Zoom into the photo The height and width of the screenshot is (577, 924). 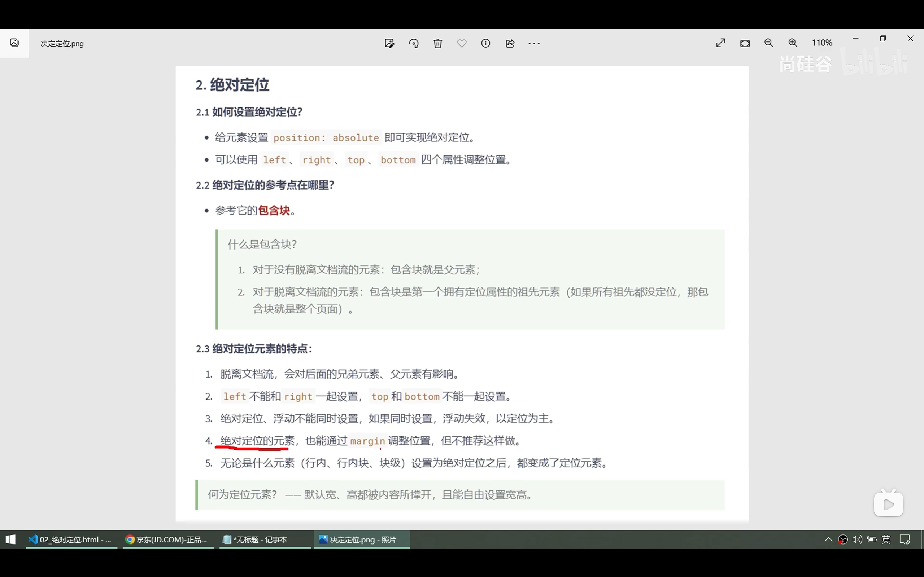[793, 42]
